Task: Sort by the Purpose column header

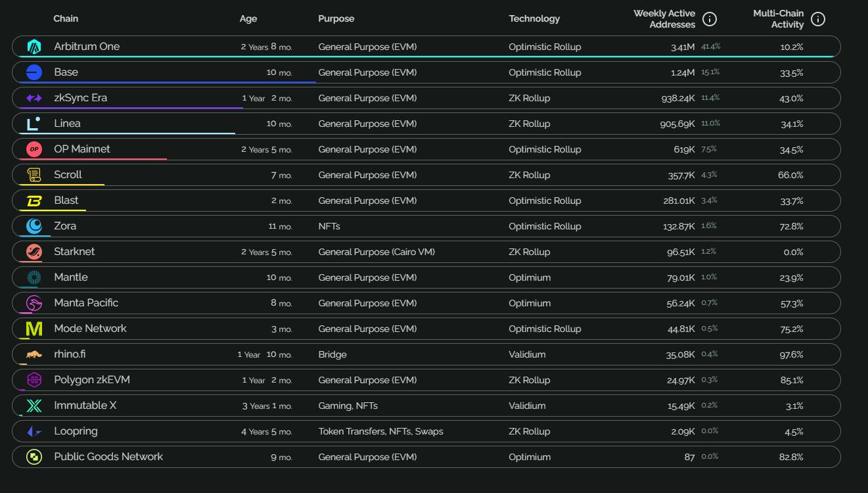Action: coord(336,18)
